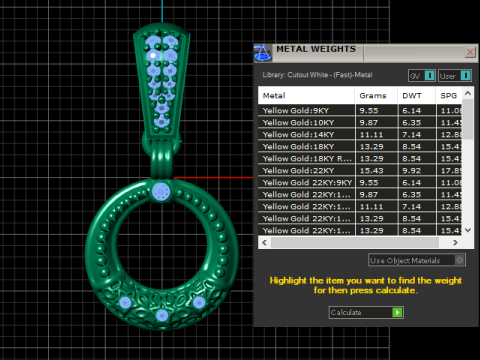Screen dimensions: 480x360
Task: Select the pendant bail with pavé stones
Action: pos(162,82)
